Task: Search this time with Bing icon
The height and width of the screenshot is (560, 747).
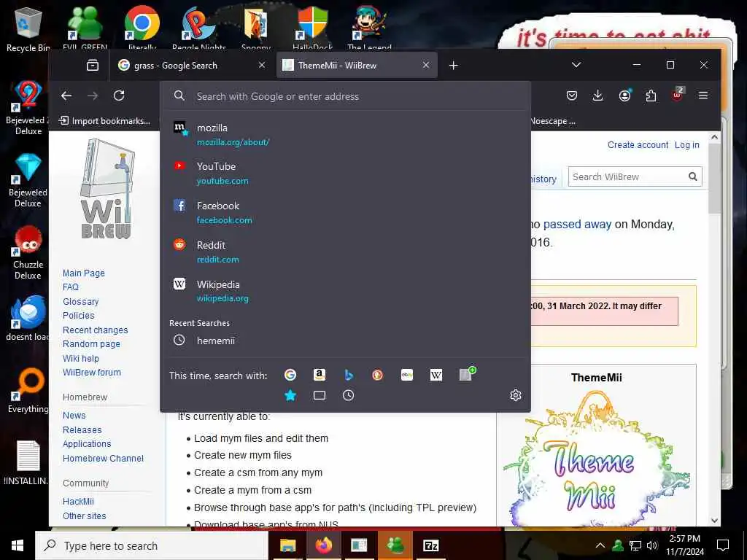Action: coord(349,376)
